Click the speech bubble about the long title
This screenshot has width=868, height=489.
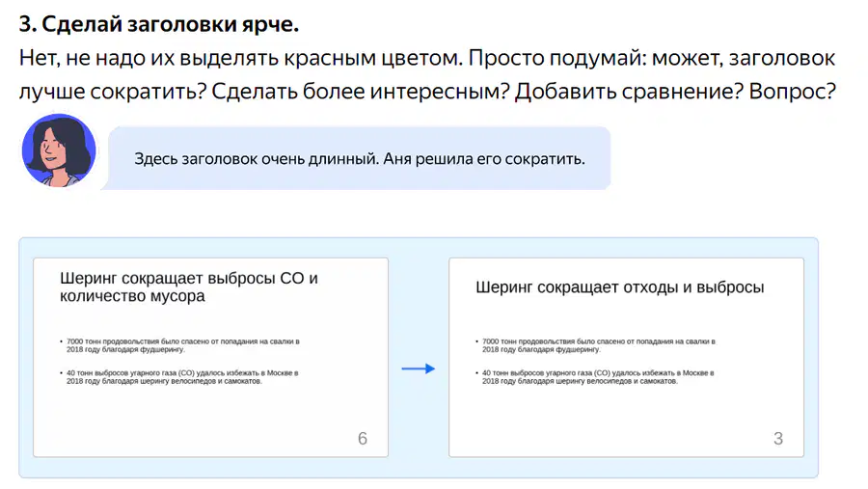[x=360, y=158]
